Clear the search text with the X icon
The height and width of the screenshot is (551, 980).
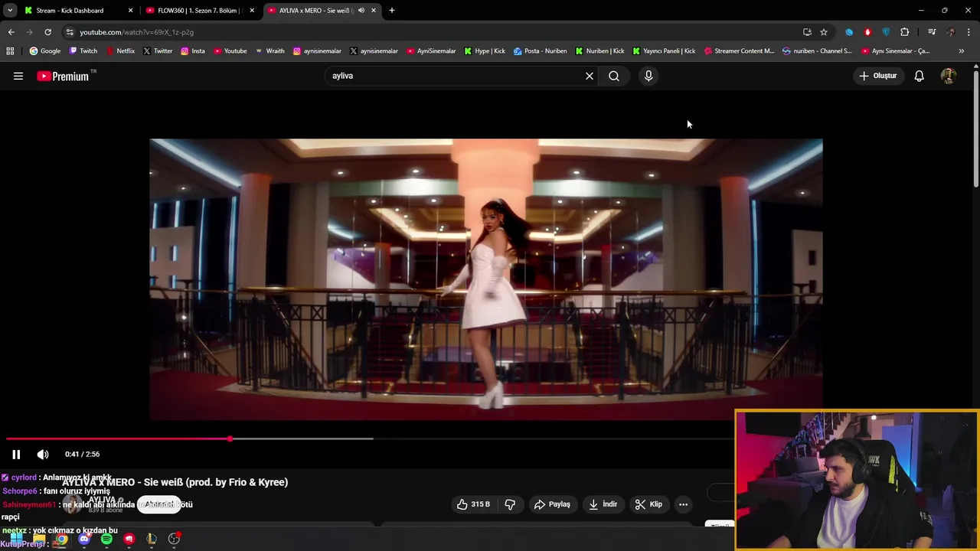[590, 76]
